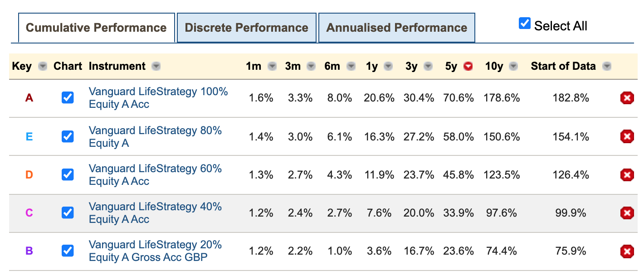Switch to the Annualised Performance tab
This screenshot has width=644, height=280.
(x=396, y=28)
